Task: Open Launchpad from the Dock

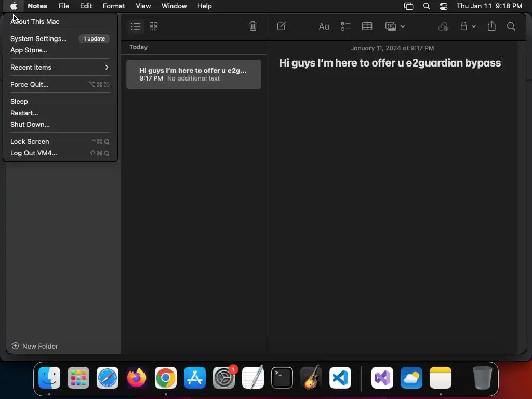Action: pos(78,378)
